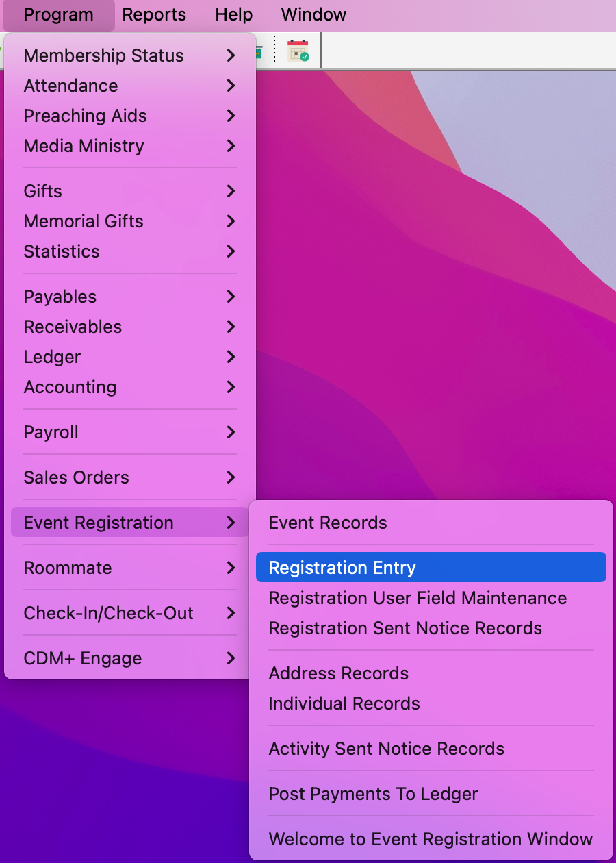
Task: Choose Post Payments To Ledger
Action: [374, 794]
